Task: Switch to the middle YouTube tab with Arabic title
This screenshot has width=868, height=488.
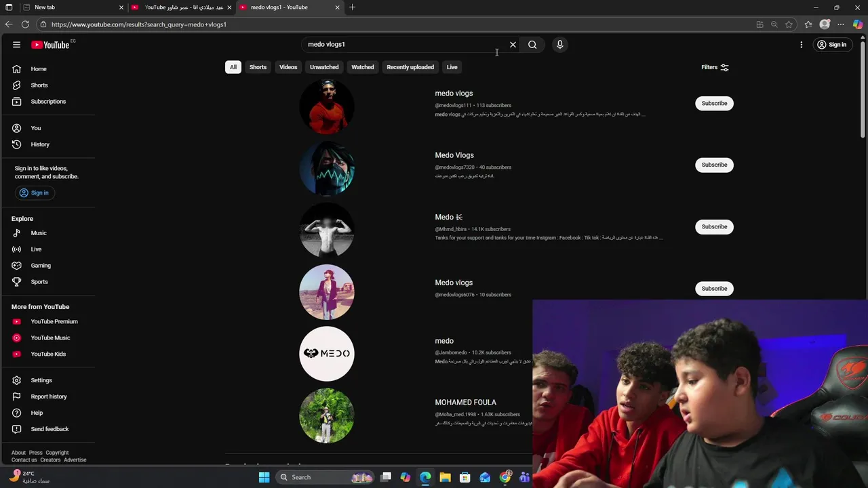Action: coord(180,7)
